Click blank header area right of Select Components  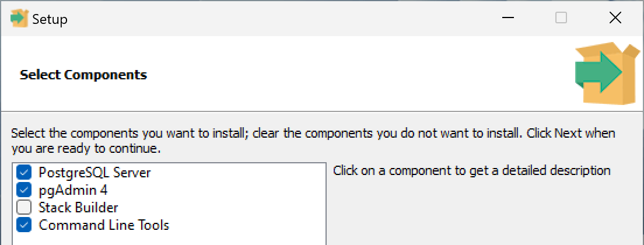350,75
